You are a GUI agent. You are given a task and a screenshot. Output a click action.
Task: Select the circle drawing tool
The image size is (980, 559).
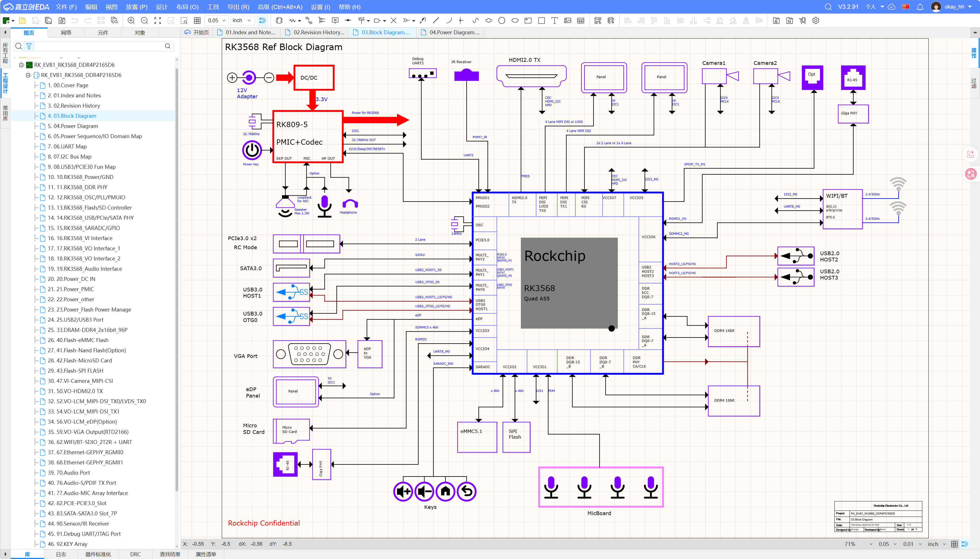pyautogui.click(x=502, y=21)
